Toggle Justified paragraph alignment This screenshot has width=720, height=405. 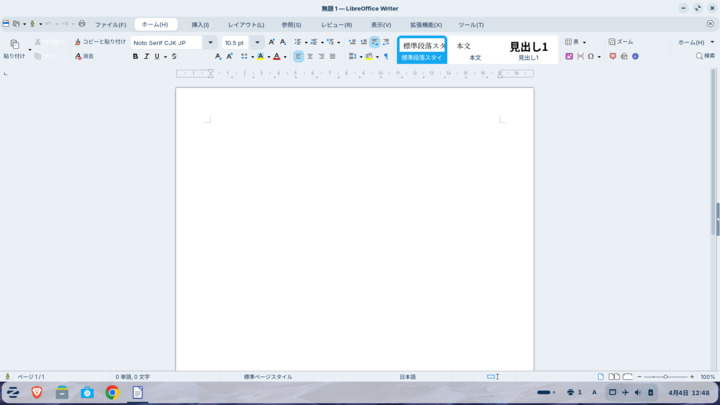pyautogui.click(x=332, y=56)
